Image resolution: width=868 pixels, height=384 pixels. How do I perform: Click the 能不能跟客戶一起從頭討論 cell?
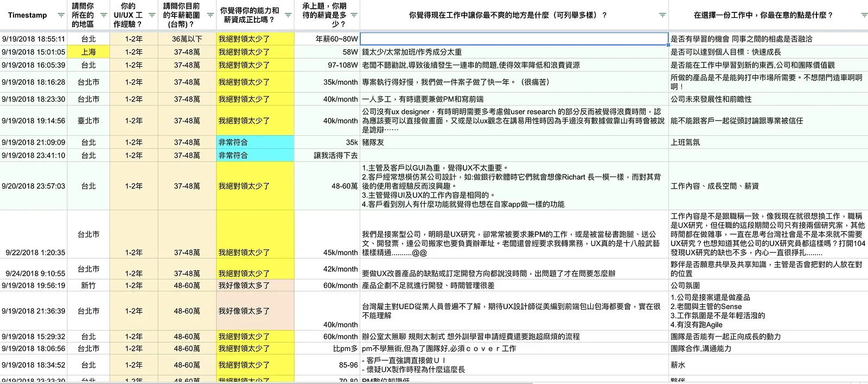pyautogui.click(x=768, y=121)
